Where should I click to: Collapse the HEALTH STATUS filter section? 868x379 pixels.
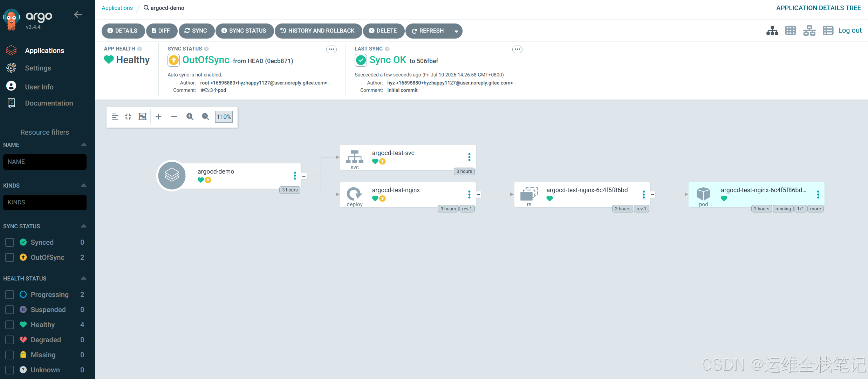pos(83,278)
